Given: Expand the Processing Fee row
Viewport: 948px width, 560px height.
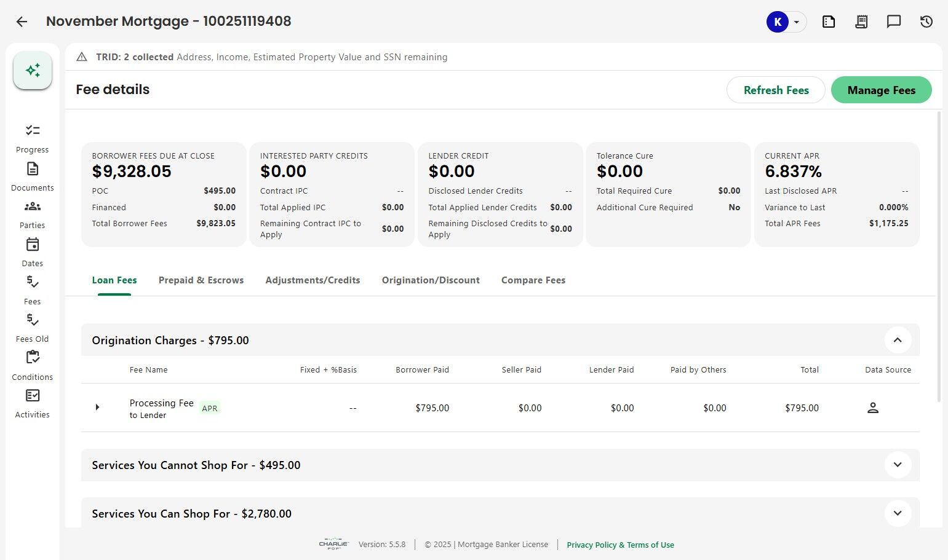Looking at the screenshot, I should [x=97, y=408].
